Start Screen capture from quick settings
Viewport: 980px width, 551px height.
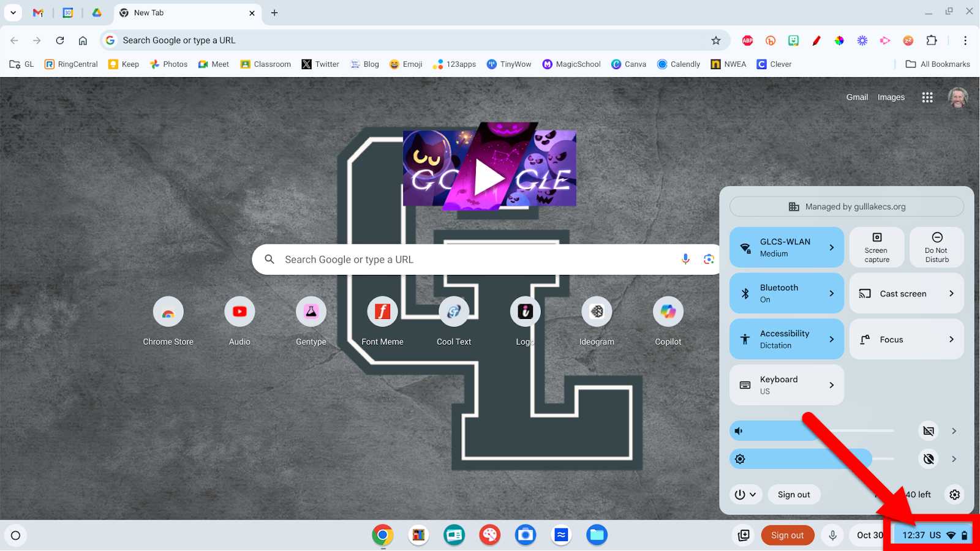pos(877,247)
